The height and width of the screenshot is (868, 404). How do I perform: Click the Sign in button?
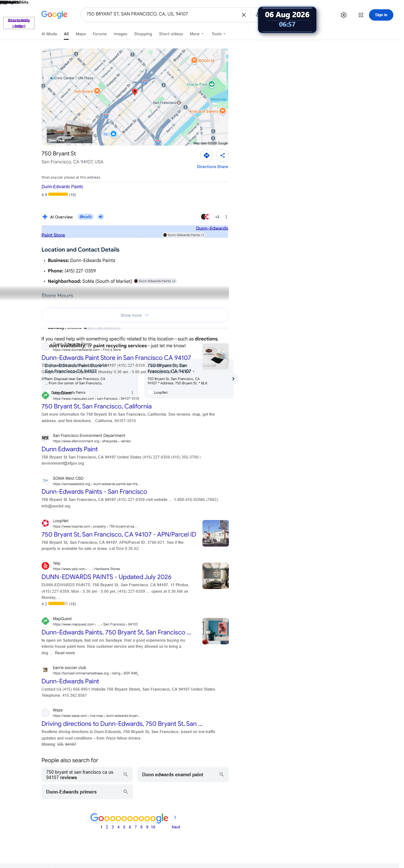pos(381,15)
